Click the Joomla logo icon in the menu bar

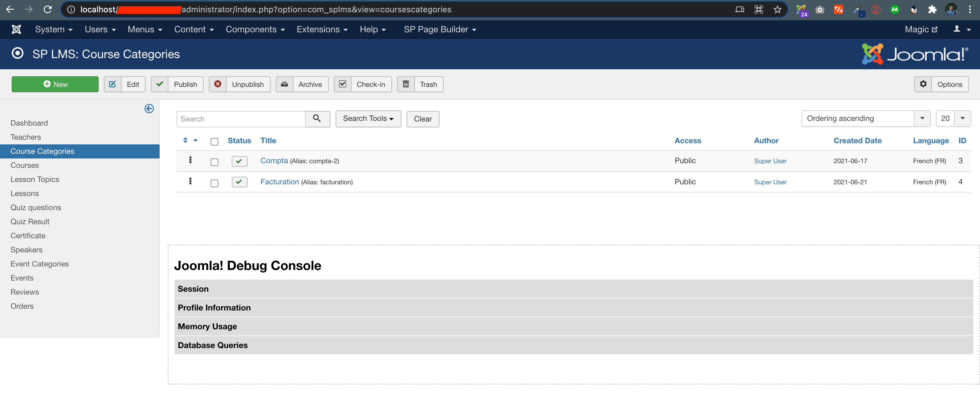[x=16, y=29]
